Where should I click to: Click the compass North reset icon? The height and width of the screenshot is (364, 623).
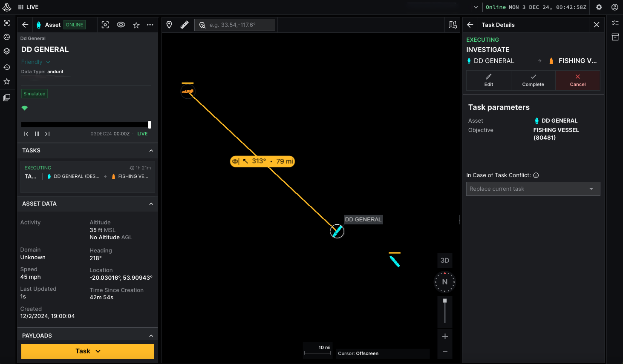(x=445, y=282)
